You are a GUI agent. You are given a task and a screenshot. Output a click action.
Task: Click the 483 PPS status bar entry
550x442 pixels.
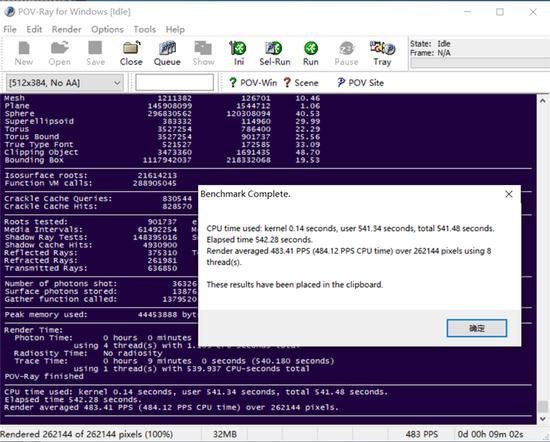[x=422, y=434]
